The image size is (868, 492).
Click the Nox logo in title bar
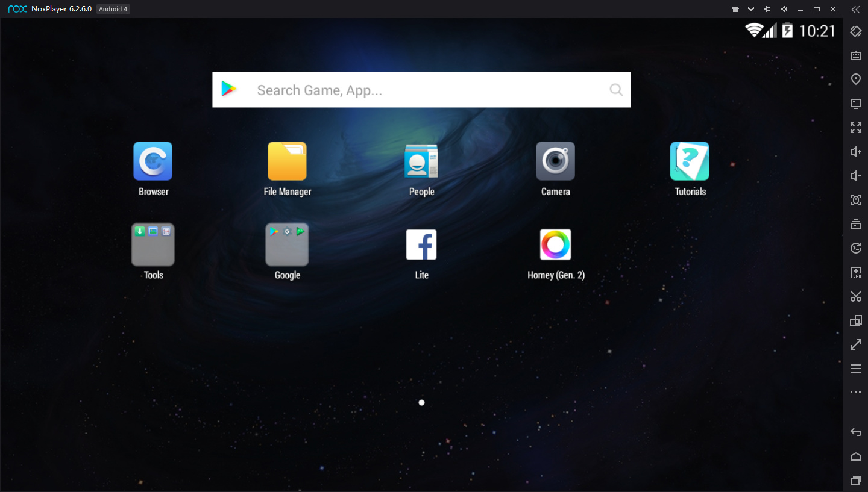[x=17, y=9]
